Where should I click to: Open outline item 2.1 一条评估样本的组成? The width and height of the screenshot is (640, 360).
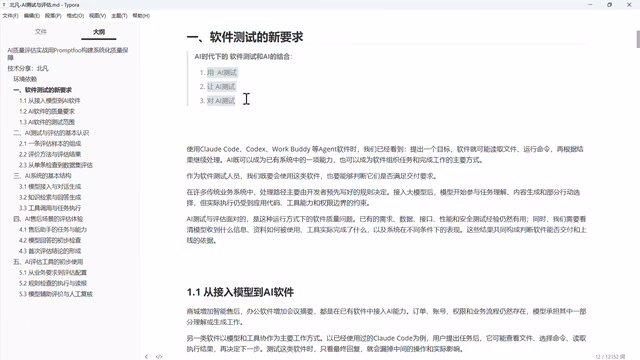[50, 143]
